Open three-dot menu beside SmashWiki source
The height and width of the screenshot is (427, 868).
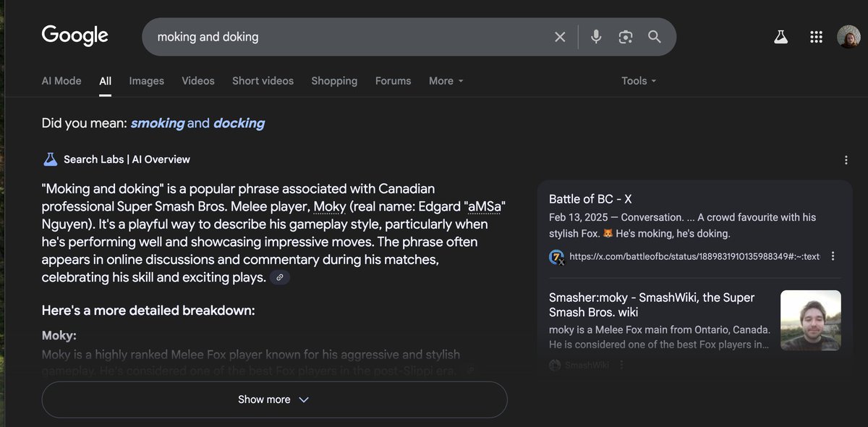(621, 365)
